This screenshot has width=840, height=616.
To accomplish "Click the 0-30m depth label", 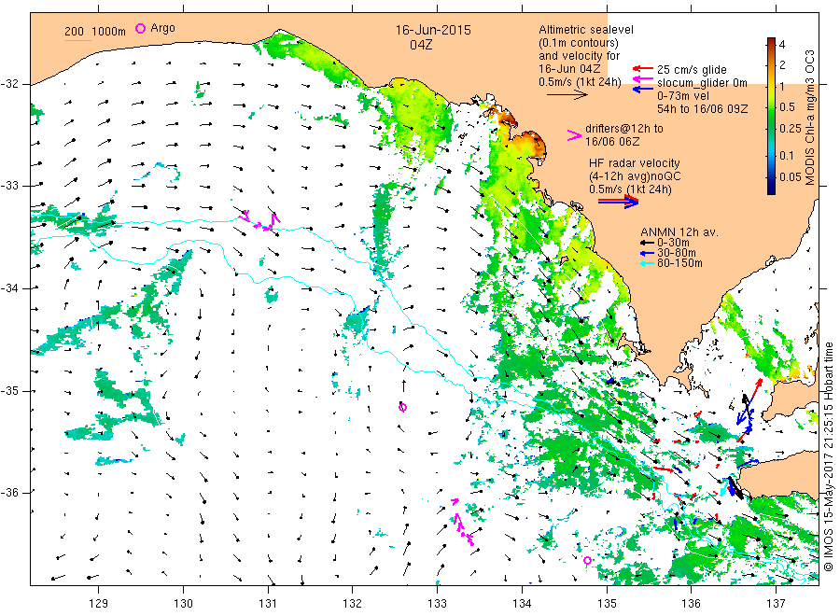I will 673,243.
